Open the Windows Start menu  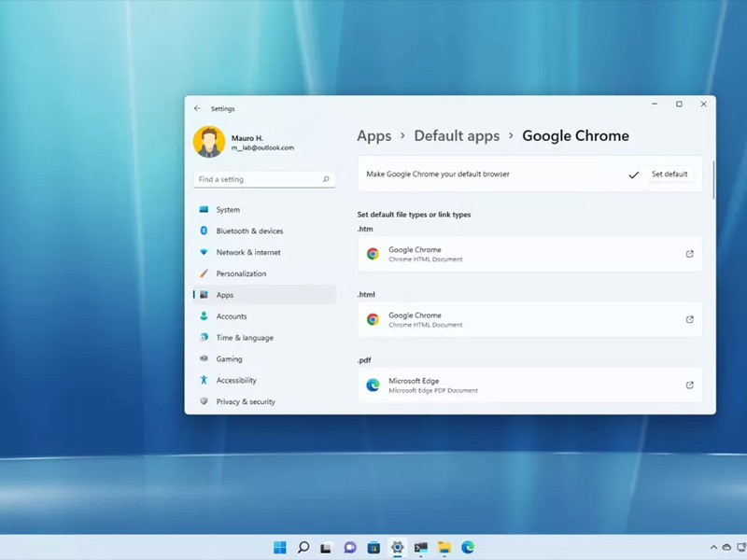pyautogui.click(x=280, y=548)
